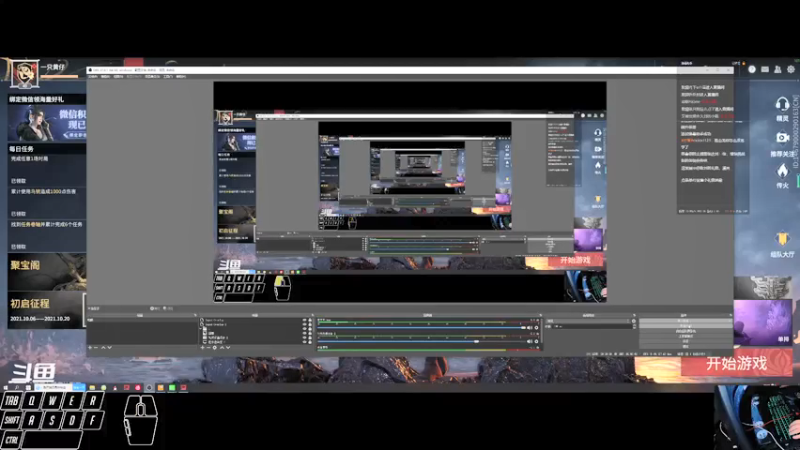
Task: Toggle lock of the topmost source
Action: 310,320
